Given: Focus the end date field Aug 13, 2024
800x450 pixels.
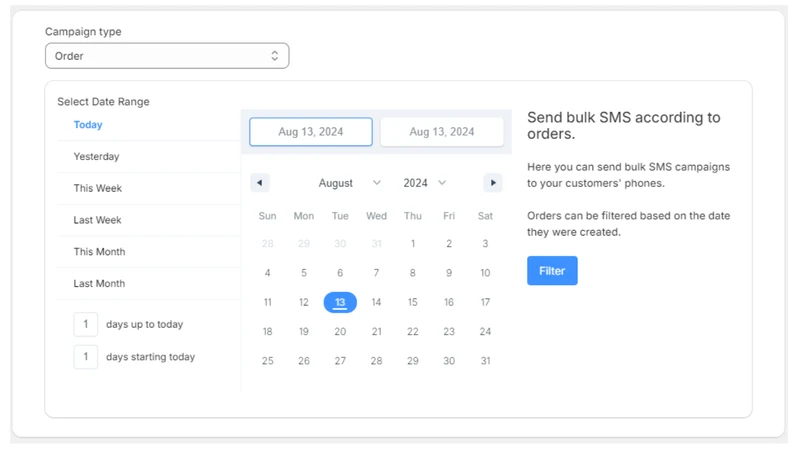Looking at the screenshot, I should pos(442,132).
